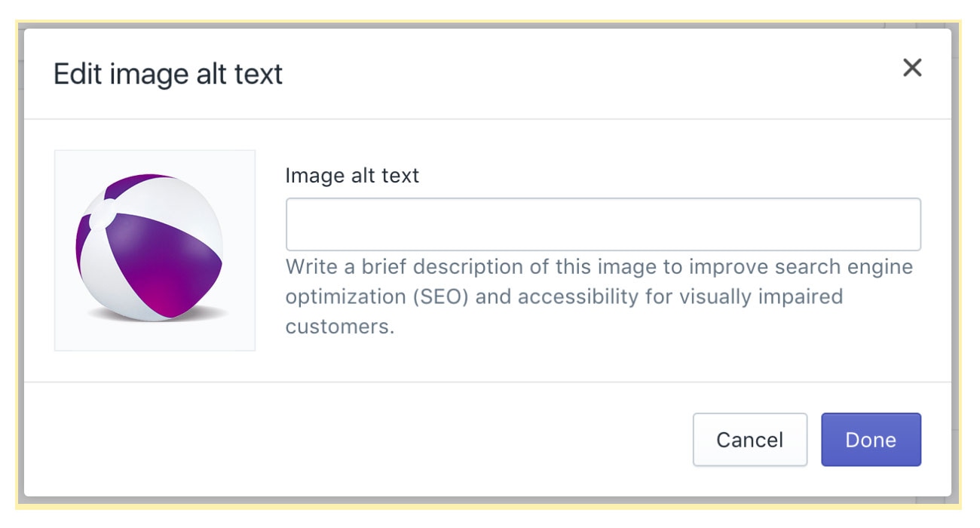This screenshot has width=980, height=528.
Task: Close the Edit image alt text dialog
Action: pos(912,68)
